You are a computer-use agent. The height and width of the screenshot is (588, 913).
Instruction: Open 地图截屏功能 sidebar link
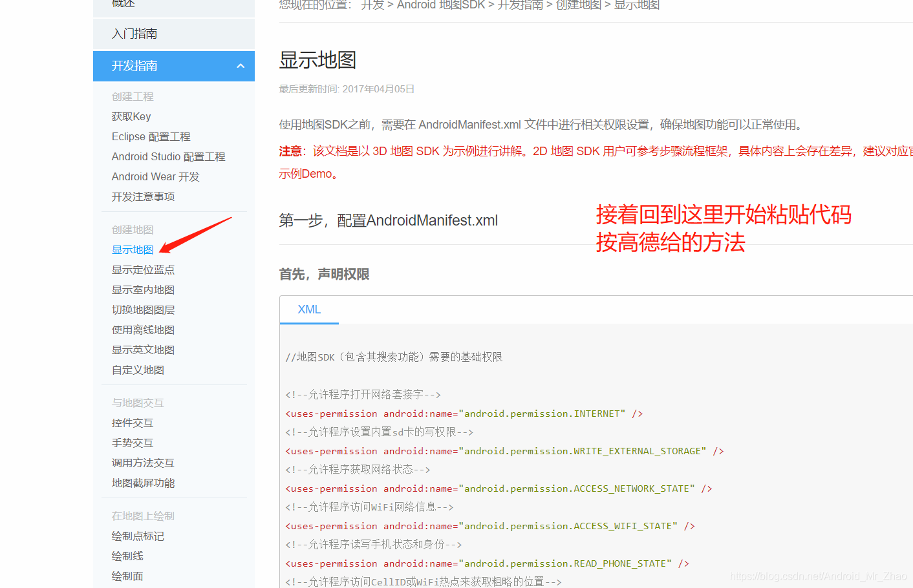click(143, 483)
